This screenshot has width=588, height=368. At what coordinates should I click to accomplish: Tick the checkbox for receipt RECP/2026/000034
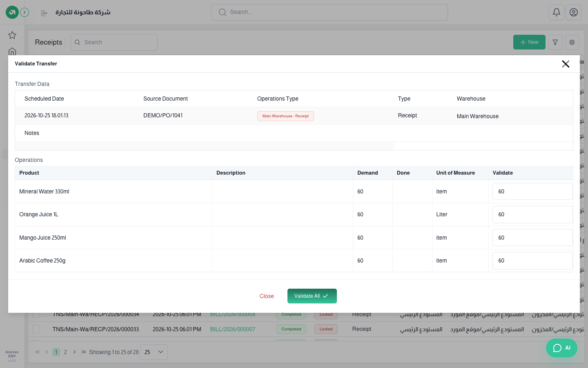(36, 315)
